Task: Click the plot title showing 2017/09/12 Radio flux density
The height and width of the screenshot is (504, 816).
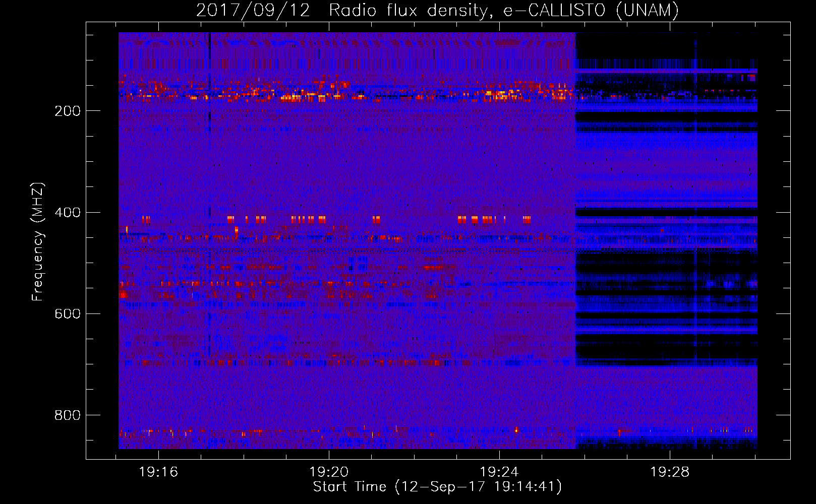Action: click(x=437, y=10)
